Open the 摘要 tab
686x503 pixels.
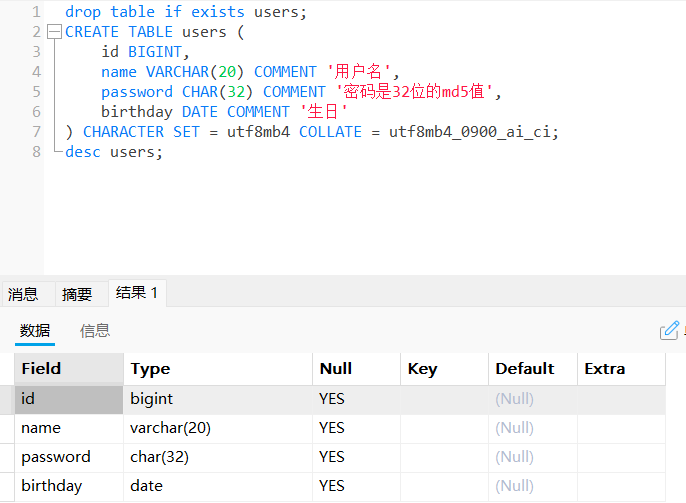(81, 294)
